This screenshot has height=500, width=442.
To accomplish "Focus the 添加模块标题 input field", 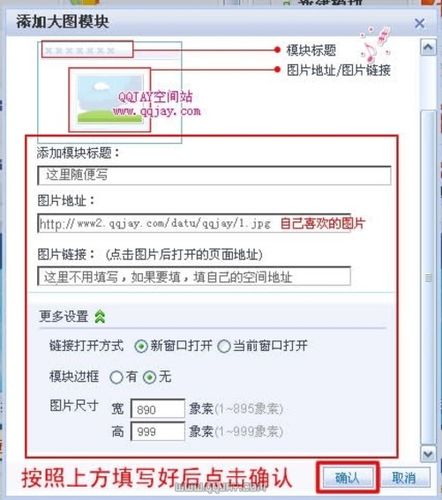I will (x=214, y=175).
